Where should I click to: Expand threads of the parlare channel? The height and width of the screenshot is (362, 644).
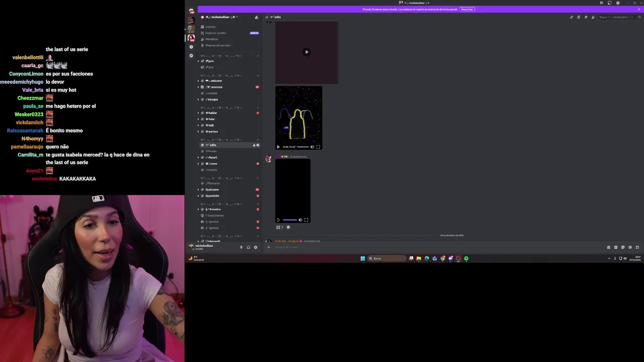(x=198, y=131)
